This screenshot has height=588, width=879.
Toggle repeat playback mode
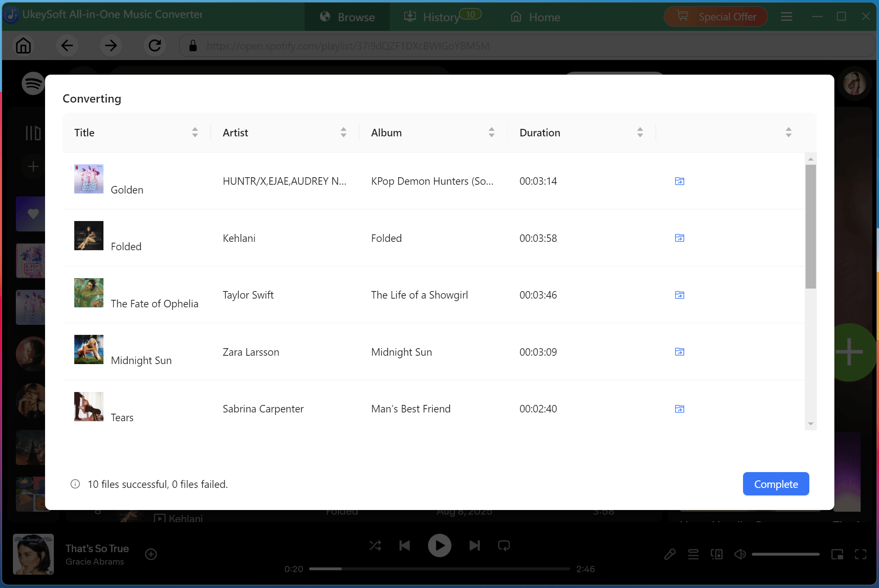[x=504, y=545]
